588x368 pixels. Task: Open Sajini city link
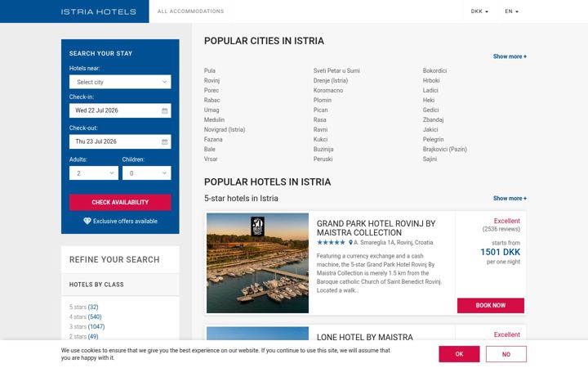430,159
